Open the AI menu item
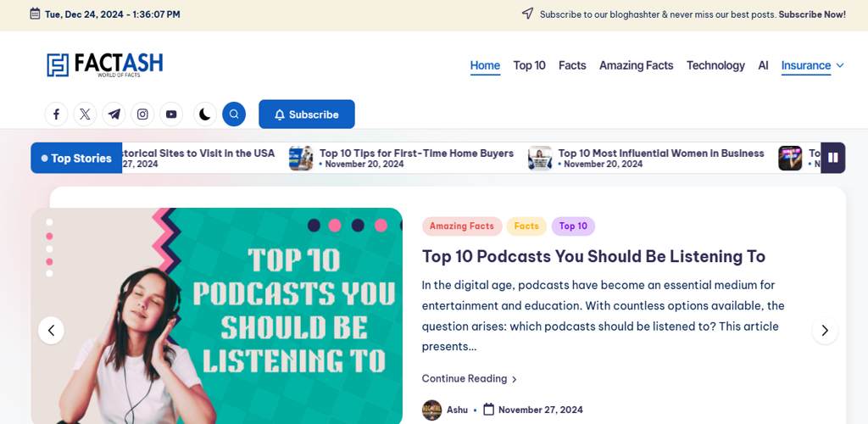The width and height of the screenshot is (868, 424). (763, 65)
